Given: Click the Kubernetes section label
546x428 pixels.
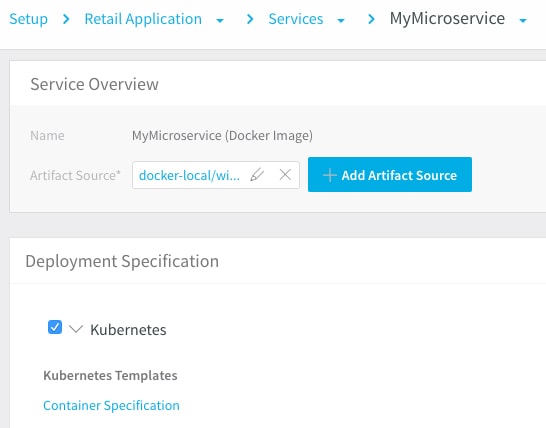Looking at the screenshot, I should point(128,329).
